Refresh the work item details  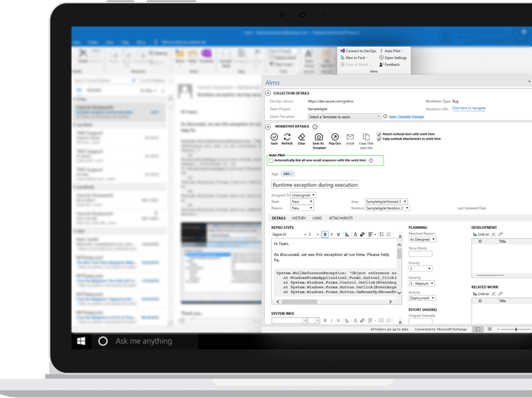pos(287,137)
